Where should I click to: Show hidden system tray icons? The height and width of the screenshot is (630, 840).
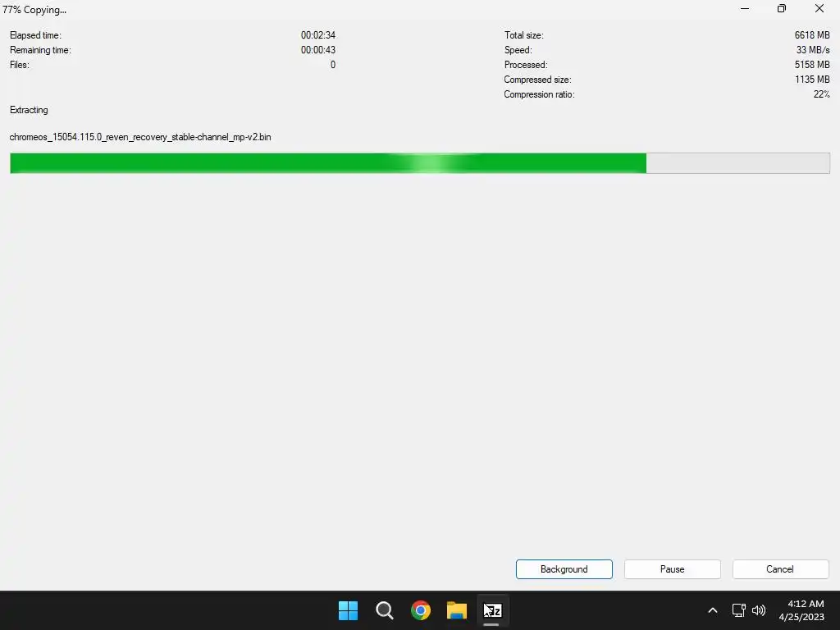point(713,610)
